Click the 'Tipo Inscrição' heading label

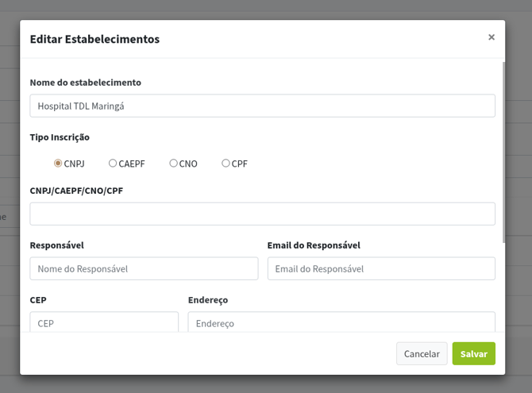click(x=60, y=137)
